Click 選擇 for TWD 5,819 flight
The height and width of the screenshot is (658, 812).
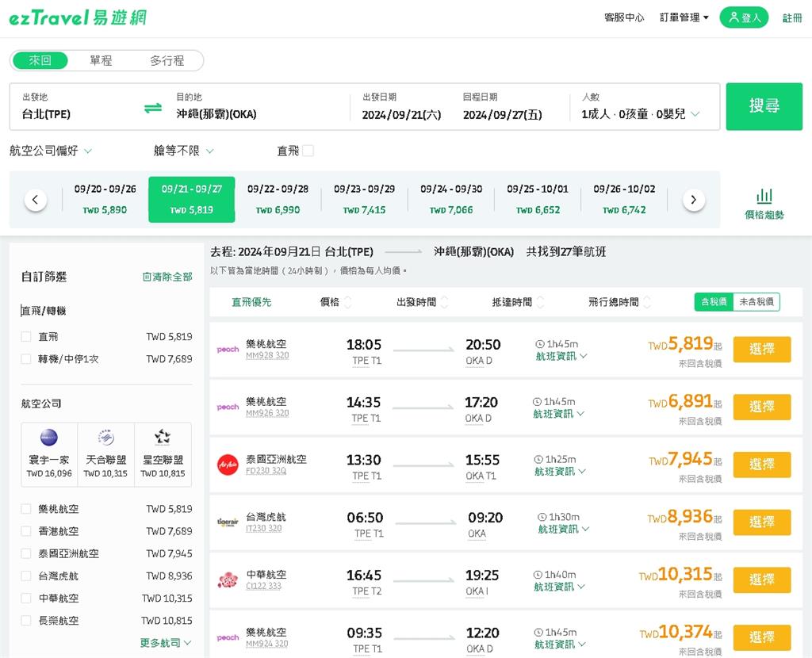tap(762, 350)
